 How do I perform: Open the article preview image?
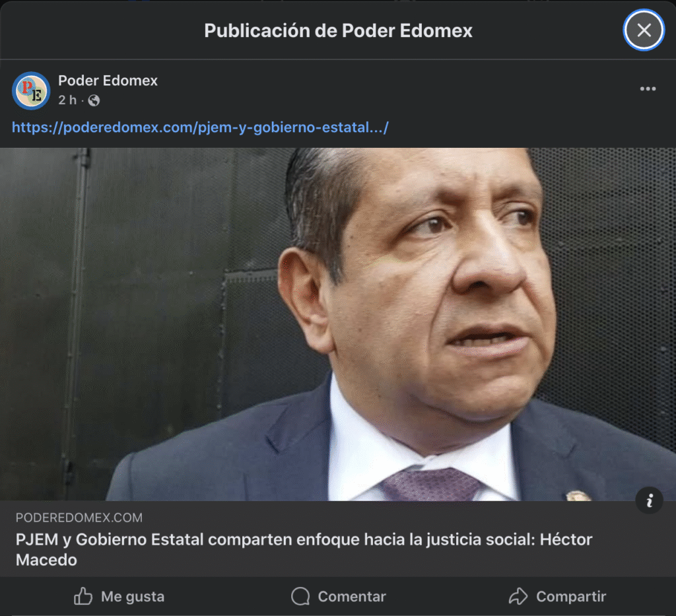338,324
